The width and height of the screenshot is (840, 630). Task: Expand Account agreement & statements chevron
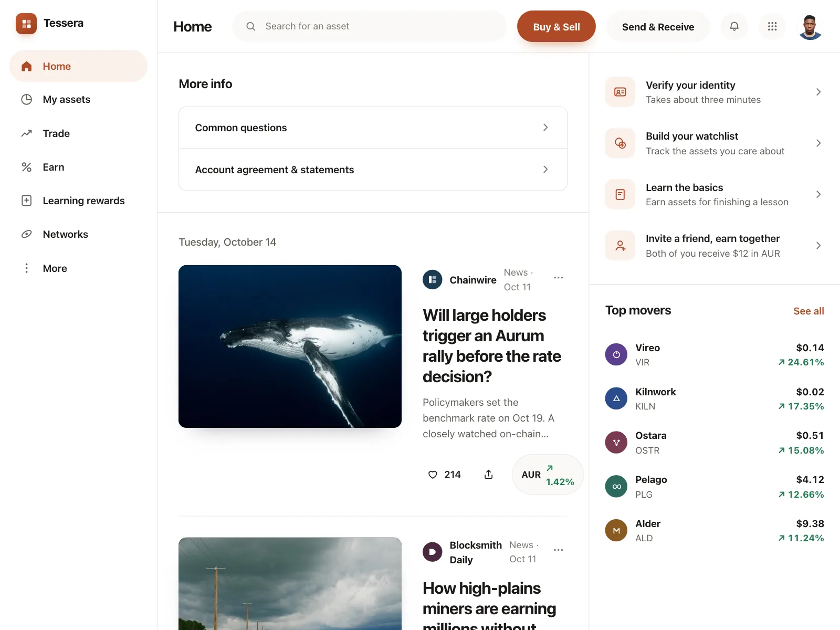click(x=545, y=170)
